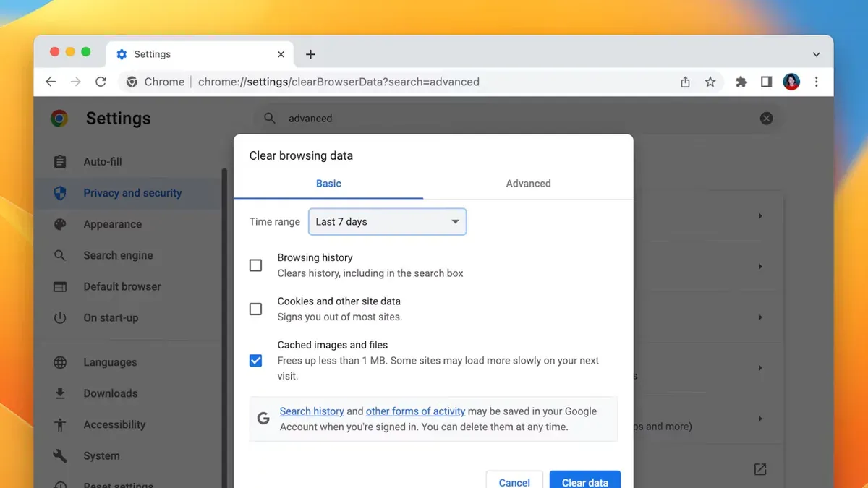Click the settings search field
The height and width of the screenshot is (488, 868).
(517, 119)
